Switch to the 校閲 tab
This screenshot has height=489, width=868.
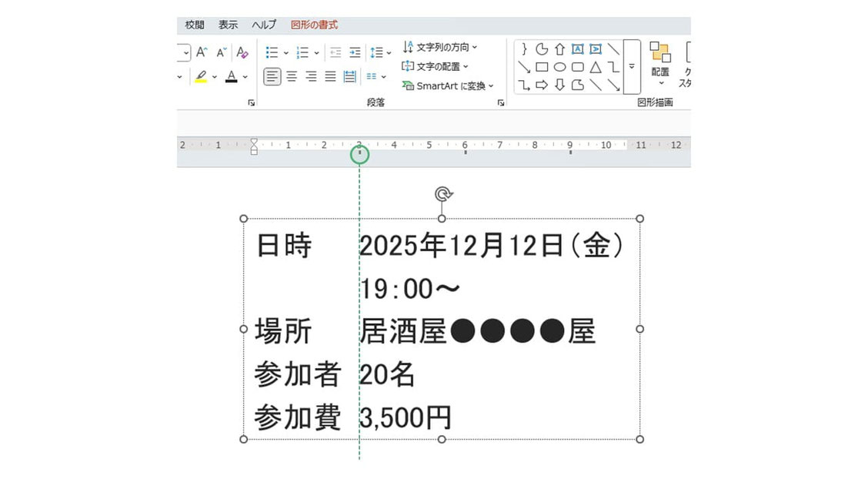pos(195,25)
